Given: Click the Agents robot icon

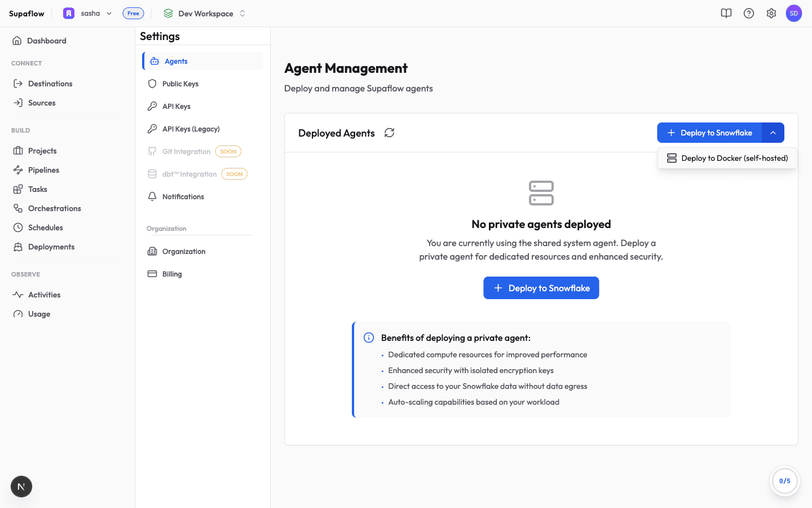Looking at the screenshot, I should point(155,61).
